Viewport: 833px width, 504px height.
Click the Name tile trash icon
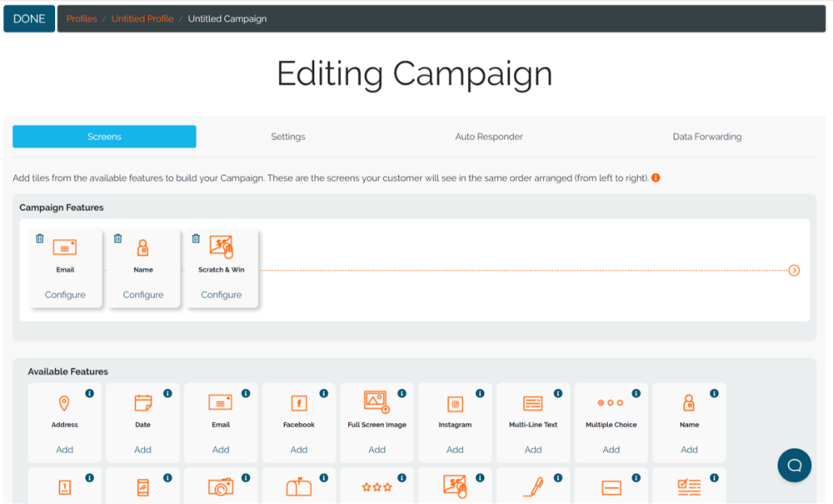coord(117,238)
